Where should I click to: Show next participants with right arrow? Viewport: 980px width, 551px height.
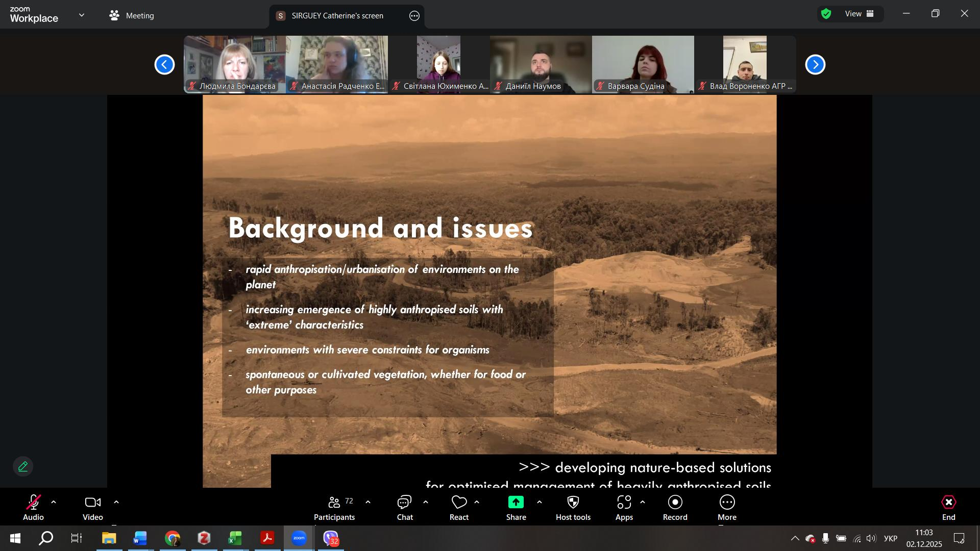pos(815,64)
